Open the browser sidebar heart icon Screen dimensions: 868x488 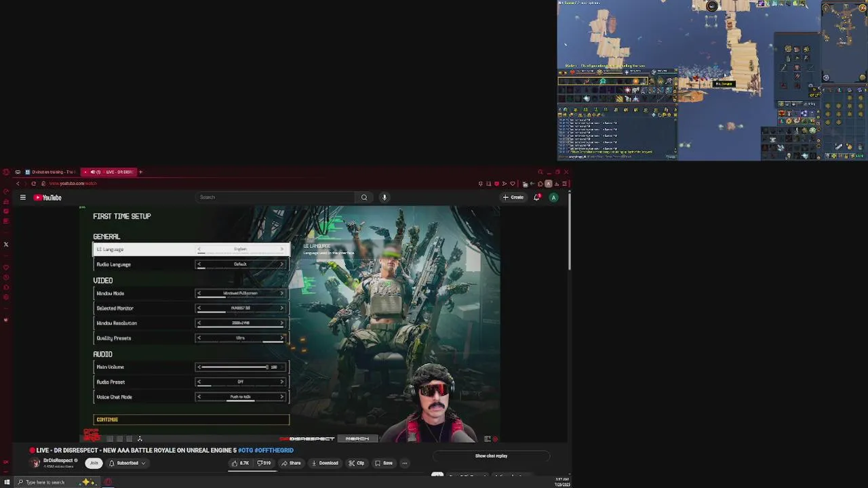click(6, 267)
